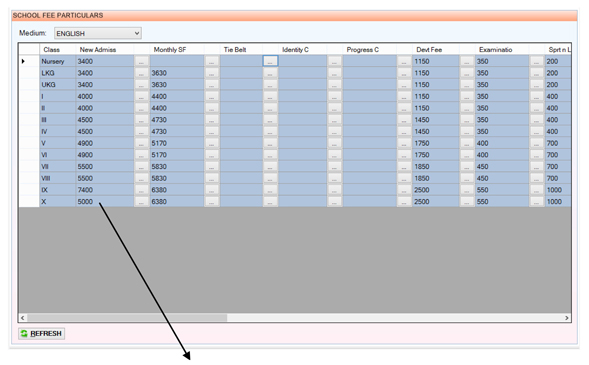Click the ellipsis button beside IX Devt Fee 2500

(x=467, y=190)
